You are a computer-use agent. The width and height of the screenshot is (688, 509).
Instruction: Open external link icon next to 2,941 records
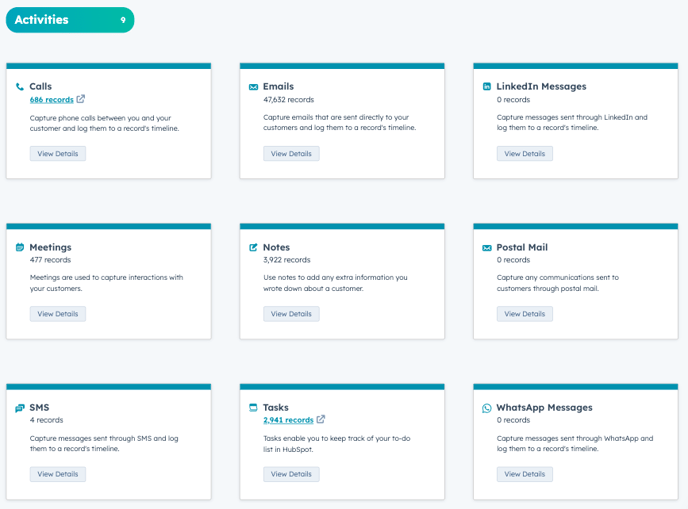321,420
